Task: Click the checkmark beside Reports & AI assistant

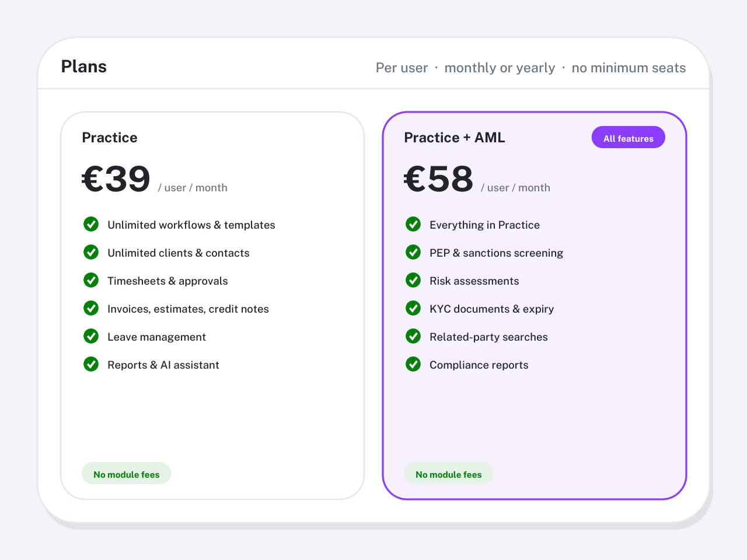Action: tap(91, 364)
